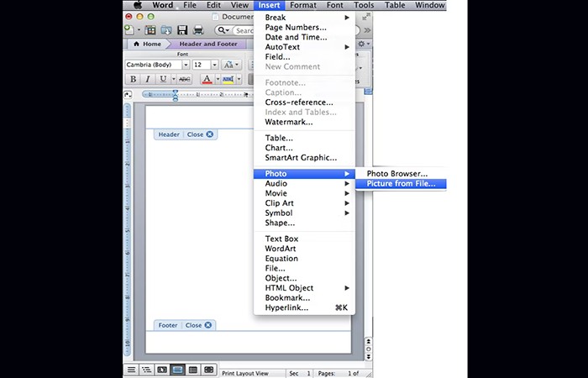Open the Table menu in menu bar
This screenshot has height=378, width=588.
coord(395,5)
